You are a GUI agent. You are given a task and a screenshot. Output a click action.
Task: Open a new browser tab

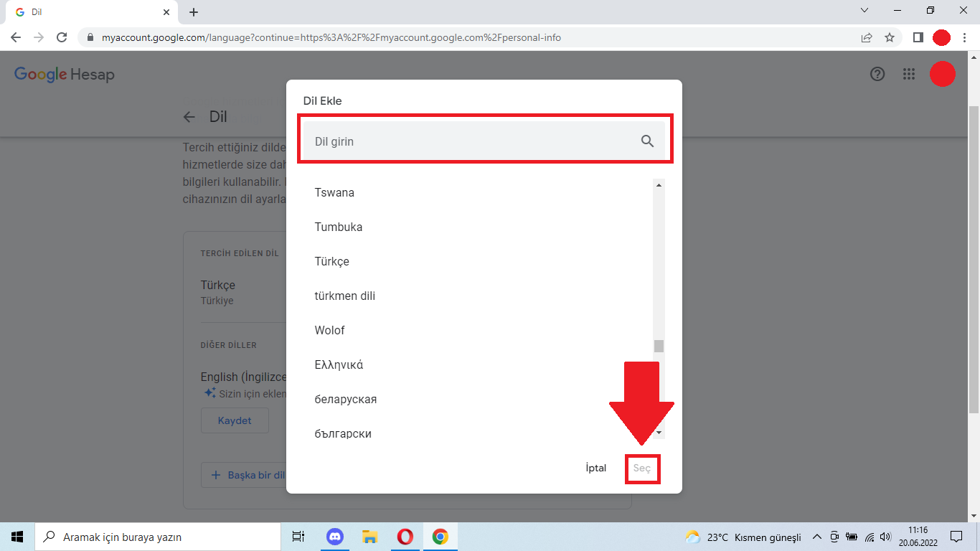pos(194,12)
